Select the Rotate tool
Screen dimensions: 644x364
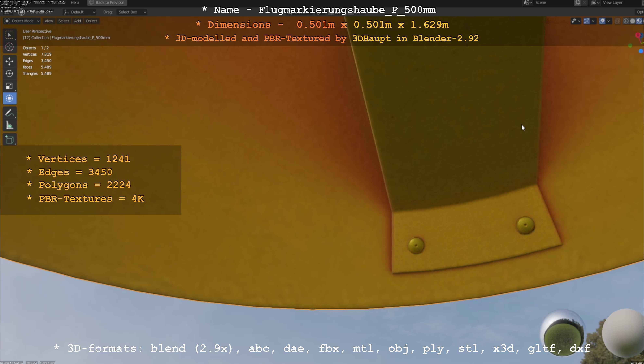(x=9, y=73)
